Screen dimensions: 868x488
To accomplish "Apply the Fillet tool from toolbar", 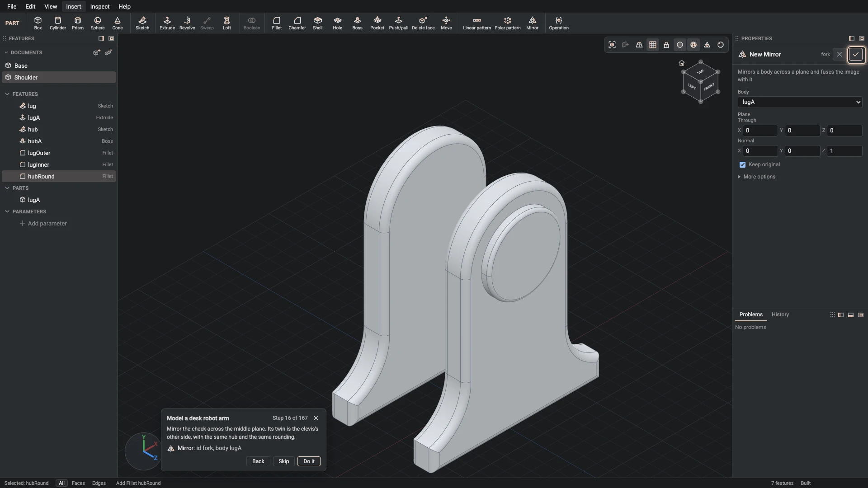I will pos(277,23).
